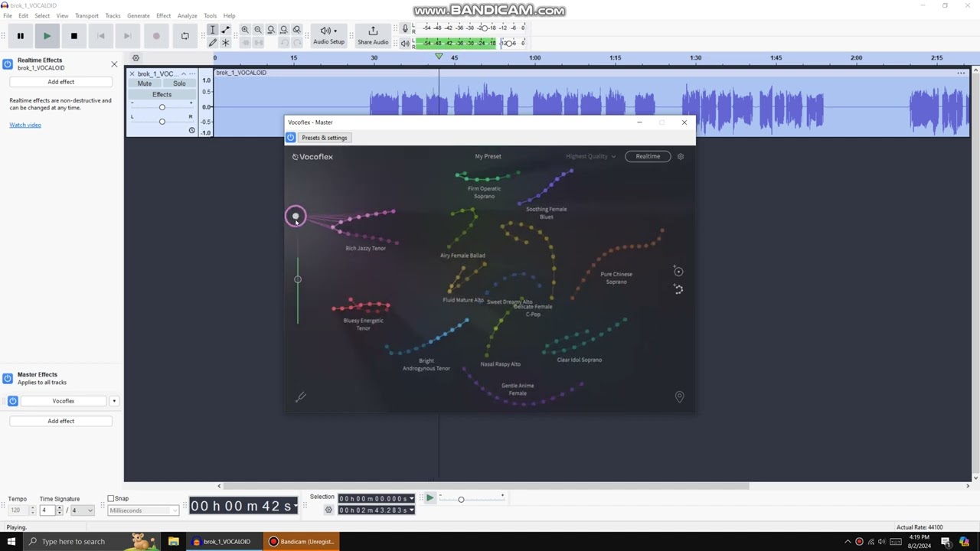This screenshot has width=980, height=551.
Task: Toggle Vocoflex plugin window power button
Action: 291,138
